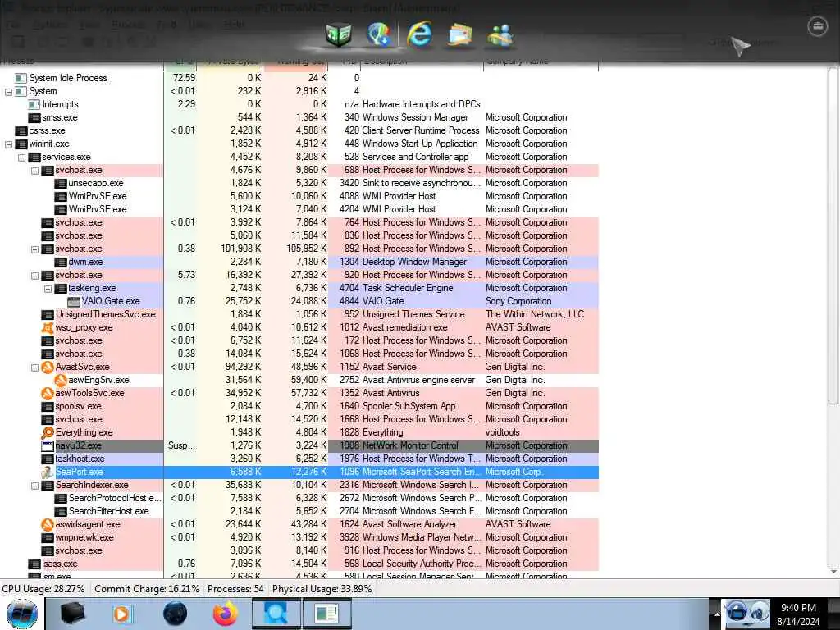
Task: Click the Avast icon beside aswidsagent.exe
Action: 48,524
